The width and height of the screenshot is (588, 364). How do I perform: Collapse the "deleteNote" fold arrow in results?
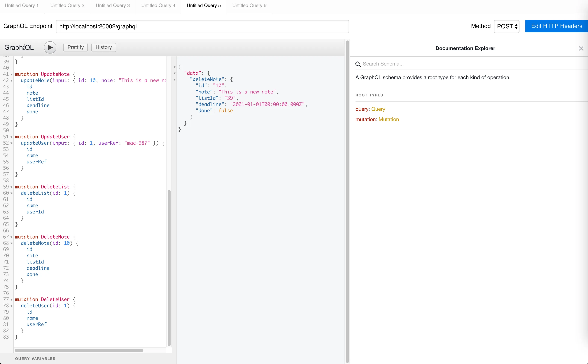click(x=174, y=80)
